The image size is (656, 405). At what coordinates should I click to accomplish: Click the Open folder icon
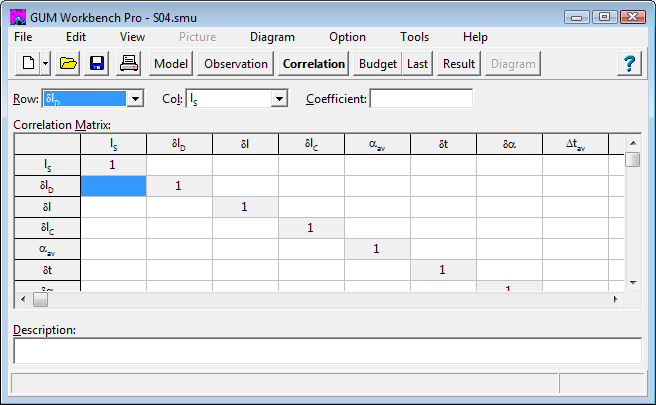click(x=68, y=64)
